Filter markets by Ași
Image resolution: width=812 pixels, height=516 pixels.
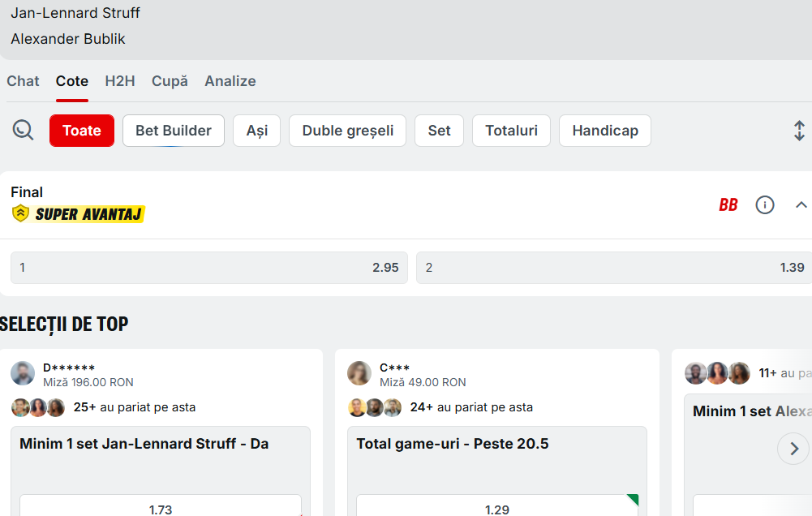click(x=257, y=131)
